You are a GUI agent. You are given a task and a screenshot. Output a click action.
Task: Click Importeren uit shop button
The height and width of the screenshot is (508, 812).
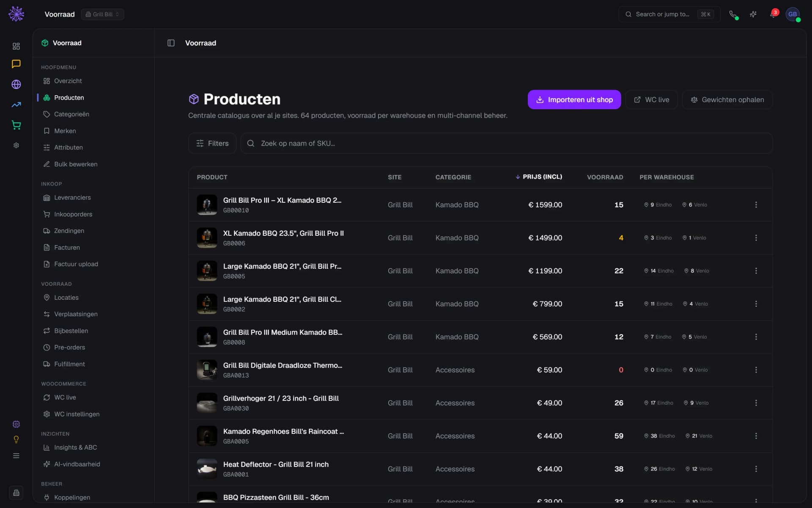pos(574,99)
